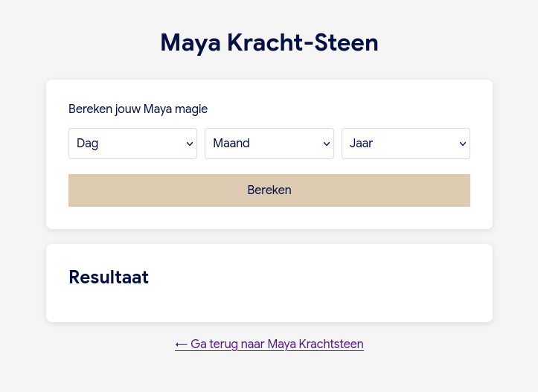This screenshot has width=538, height=392.
Task: Click the Maya Kracht-Steen page title
Action: click(x=269, y=42)
